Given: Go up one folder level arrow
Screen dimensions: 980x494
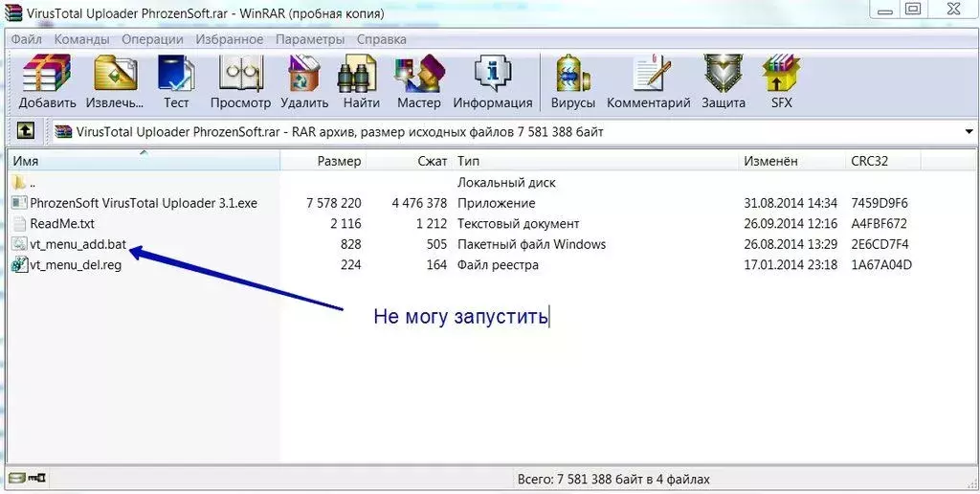Looking at the screenshot, I should tap(25, 131).
